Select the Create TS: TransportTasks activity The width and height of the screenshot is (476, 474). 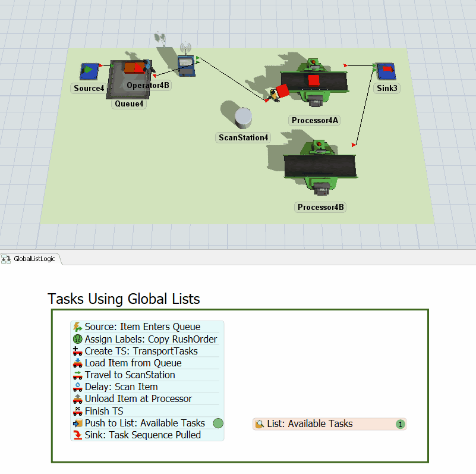click(x=141, y=351)
